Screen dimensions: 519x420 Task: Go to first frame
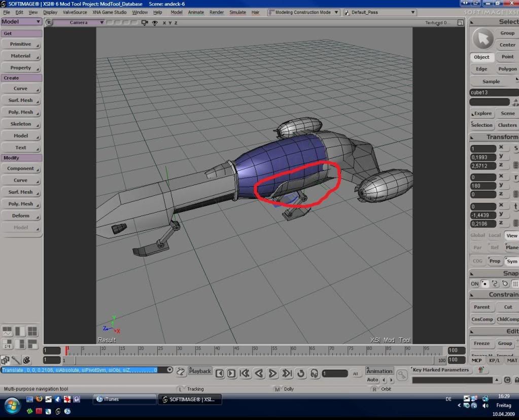pos(245,373)
